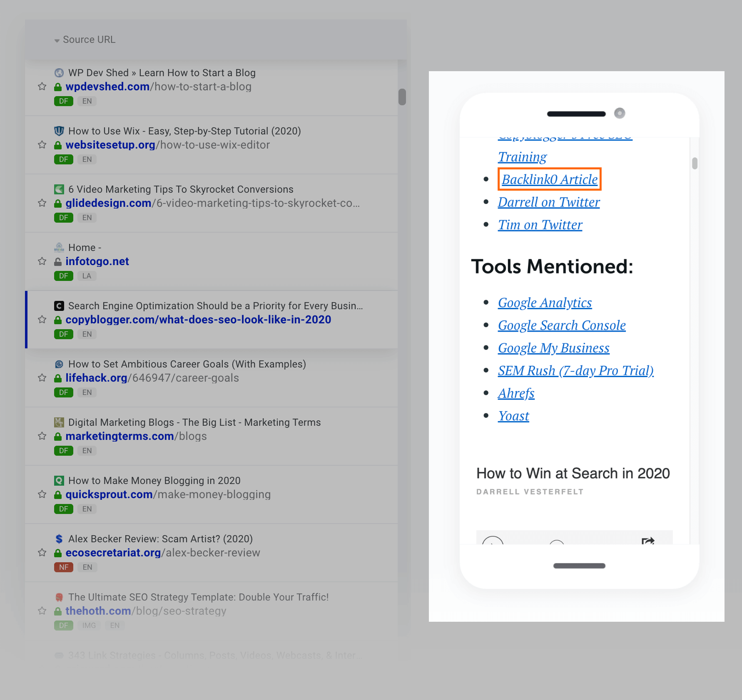Open the Ahrefs link
The width and height of the screenshot is (742, 700).
516,393
